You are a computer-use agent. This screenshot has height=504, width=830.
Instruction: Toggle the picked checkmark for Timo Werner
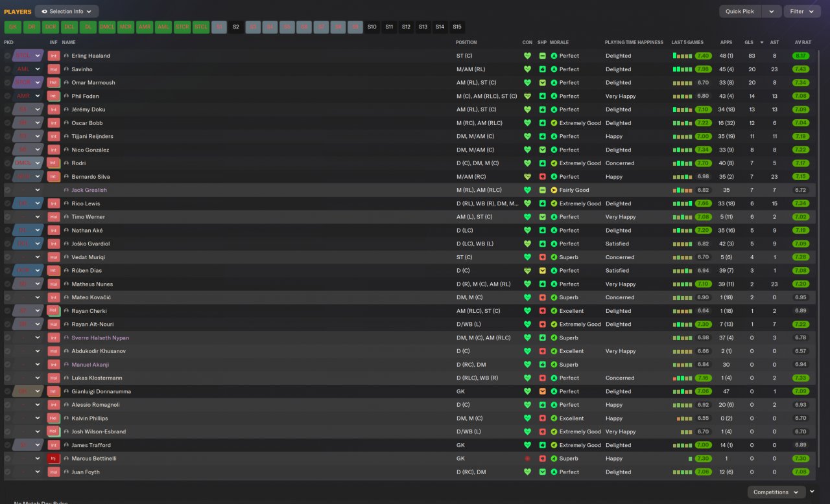[x=8, y=217]
